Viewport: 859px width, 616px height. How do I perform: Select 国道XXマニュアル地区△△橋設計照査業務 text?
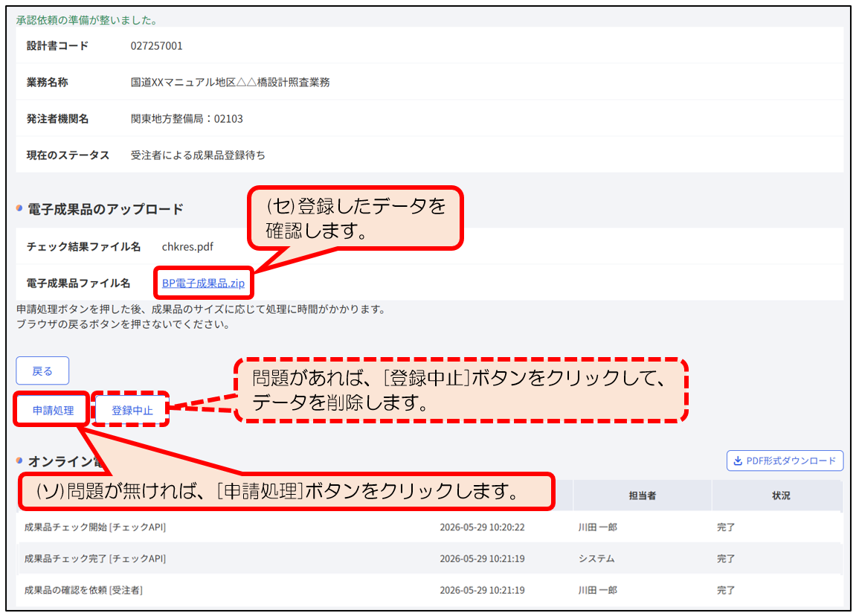230,82
